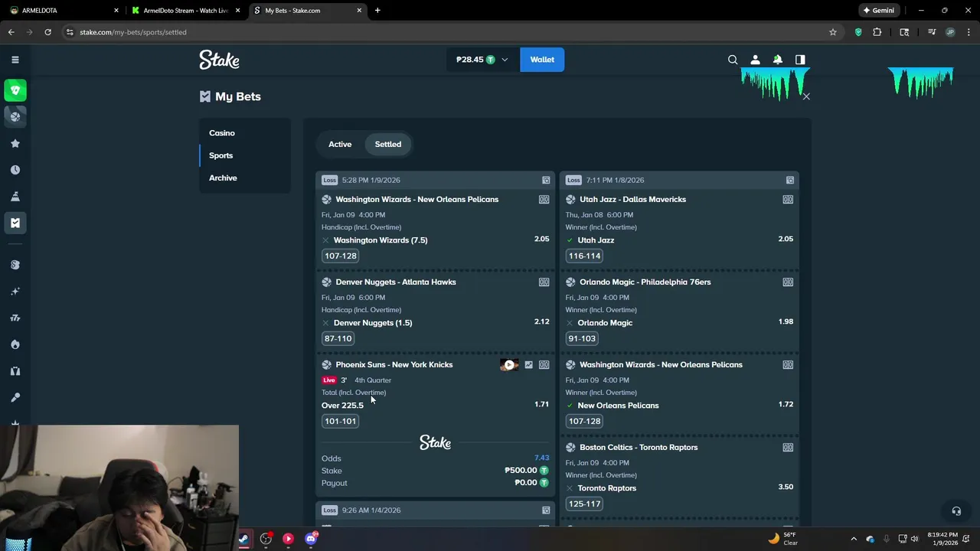Open the Live Dealers vest icon
This screenshot has height=551, width=980.
[x=15, y=371]
